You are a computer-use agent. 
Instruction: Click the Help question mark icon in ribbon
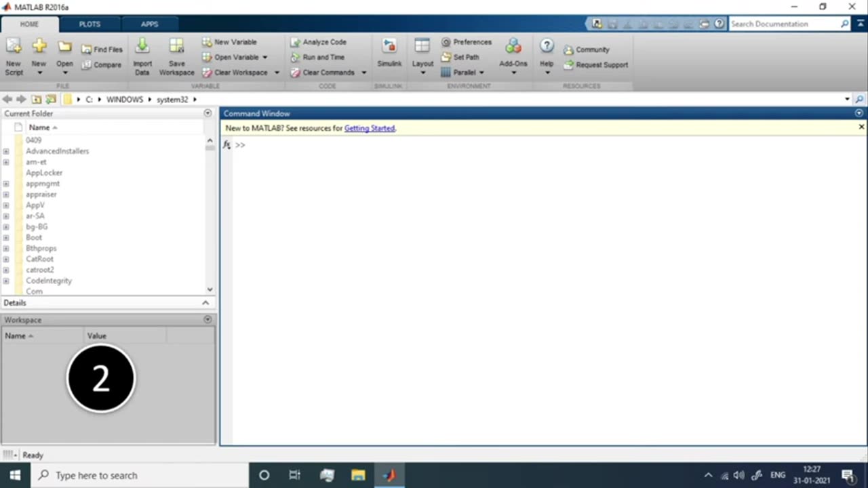[547, 46]
